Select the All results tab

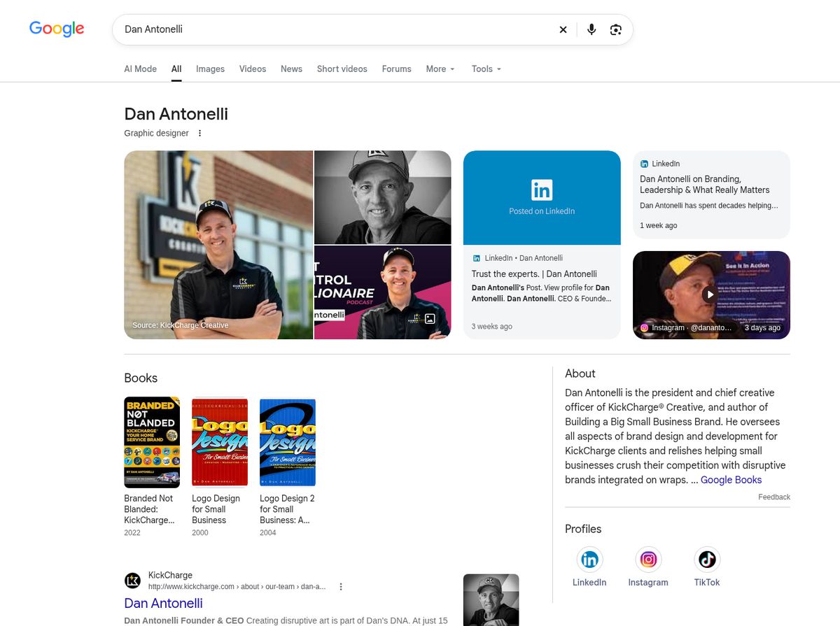(176, 69)
